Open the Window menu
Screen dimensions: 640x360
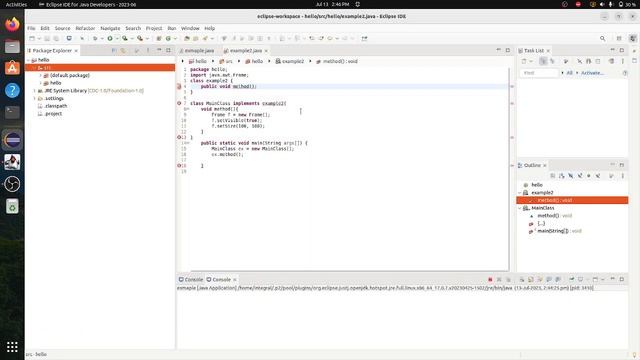click(x=190, y=28)
